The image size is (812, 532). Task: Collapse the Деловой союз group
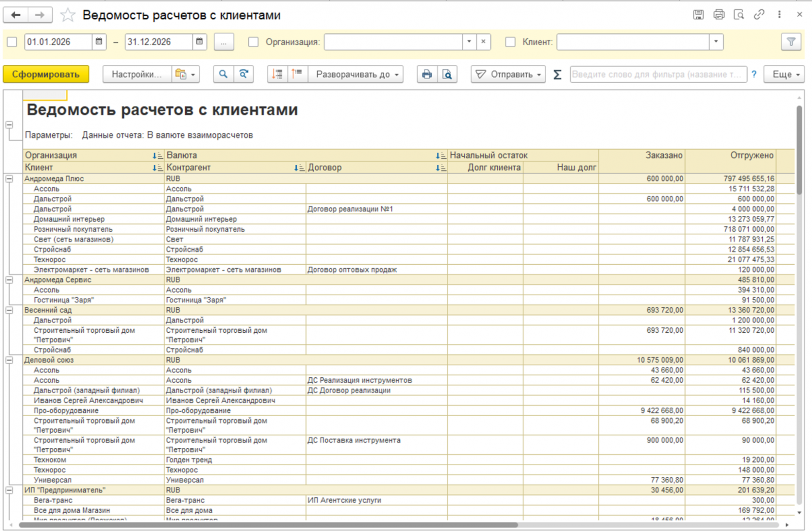[x=9, y=360]
